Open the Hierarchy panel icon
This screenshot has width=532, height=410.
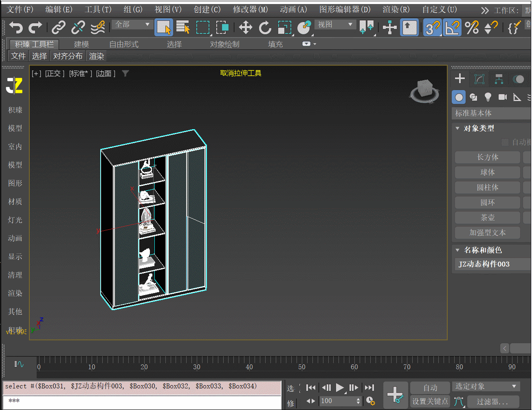pyautogui.click(x=499, y=79)
